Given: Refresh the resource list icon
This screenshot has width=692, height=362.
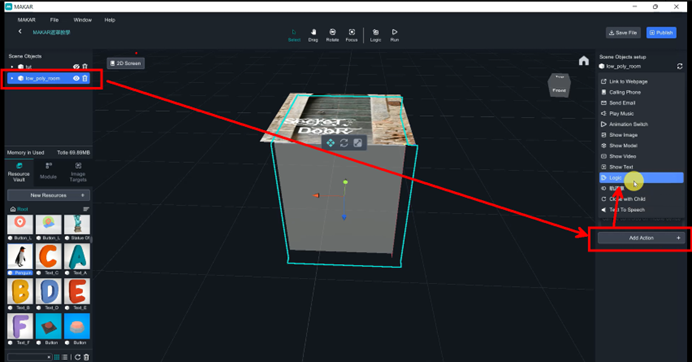Looking at the screenshot, I should [x=78, y=357].
